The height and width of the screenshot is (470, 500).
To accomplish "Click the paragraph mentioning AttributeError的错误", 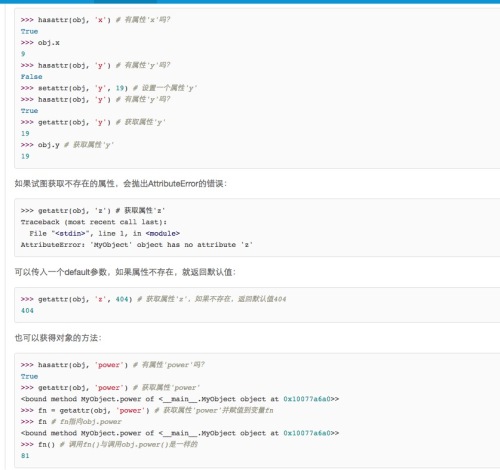I will click(120, 184).
